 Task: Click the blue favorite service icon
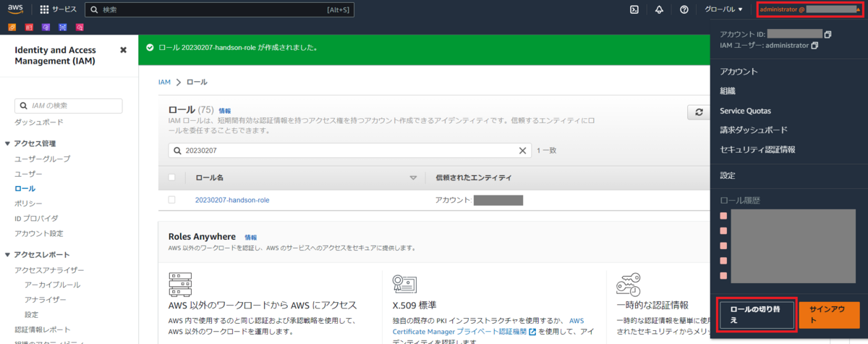[63, 27]
